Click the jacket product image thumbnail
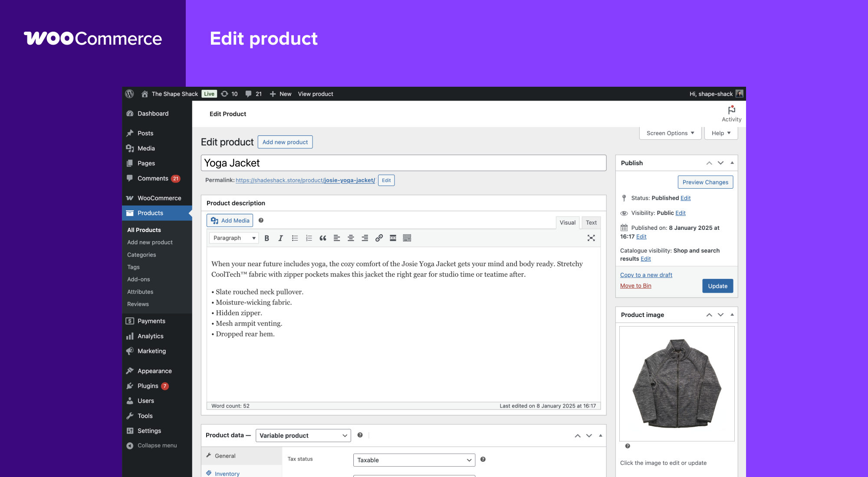 [677, 383]
